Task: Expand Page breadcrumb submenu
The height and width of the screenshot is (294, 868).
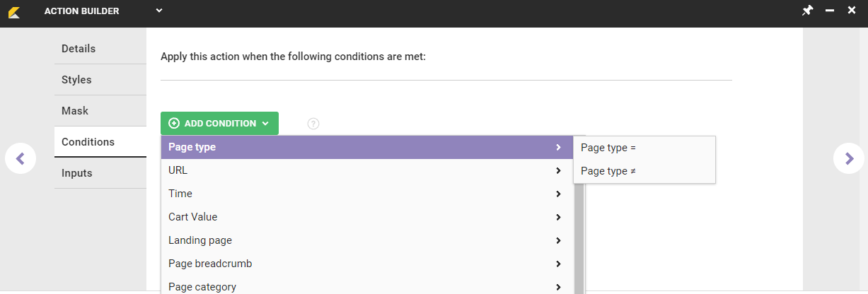Action: pyautogui.click(x=368, y=264)
